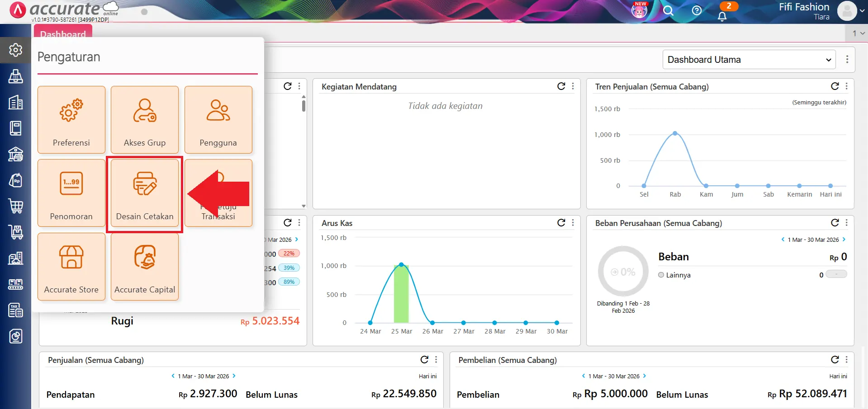The height and width of the screenshot is (409, 868).
Task: Open the Accurate Capital tile
Action: (145, 267)
